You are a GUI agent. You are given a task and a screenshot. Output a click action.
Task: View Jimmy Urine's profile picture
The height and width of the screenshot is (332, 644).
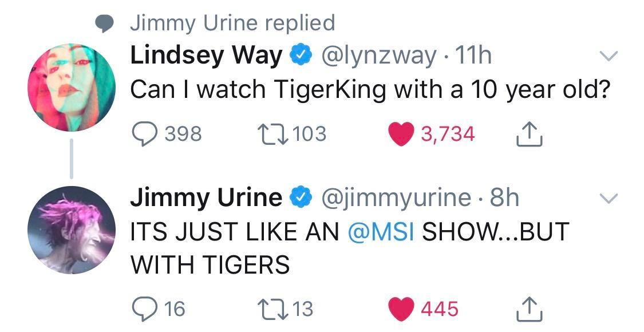coord(71,230)
